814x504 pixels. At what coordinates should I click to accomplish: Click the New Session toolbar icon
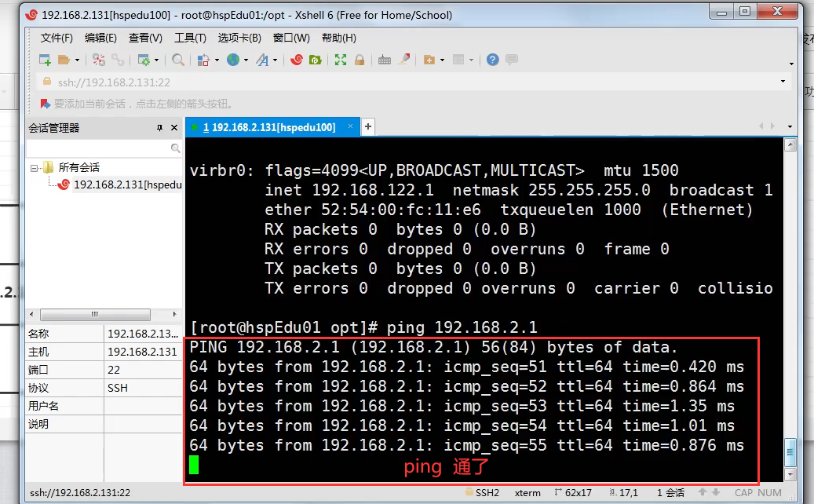pos(46,60)
